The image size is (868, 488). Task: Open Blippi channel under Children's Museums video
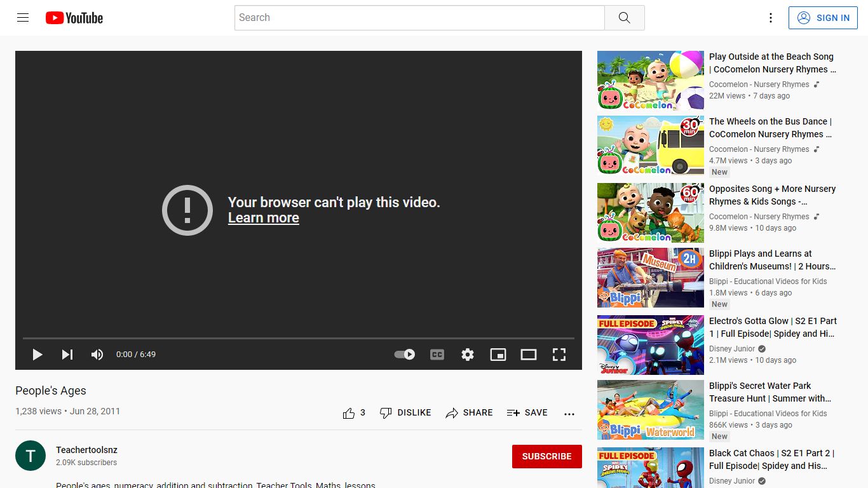point(768,281)
